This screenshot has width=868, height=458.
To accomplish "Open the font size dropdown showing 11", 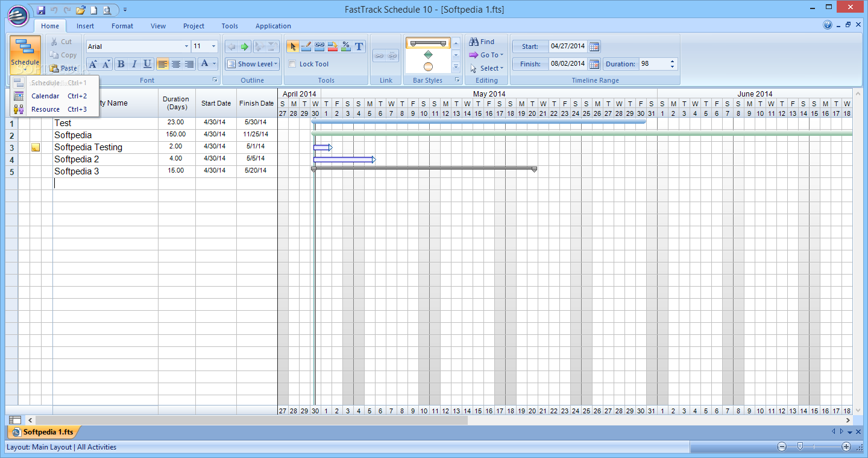I will (213, 46).
